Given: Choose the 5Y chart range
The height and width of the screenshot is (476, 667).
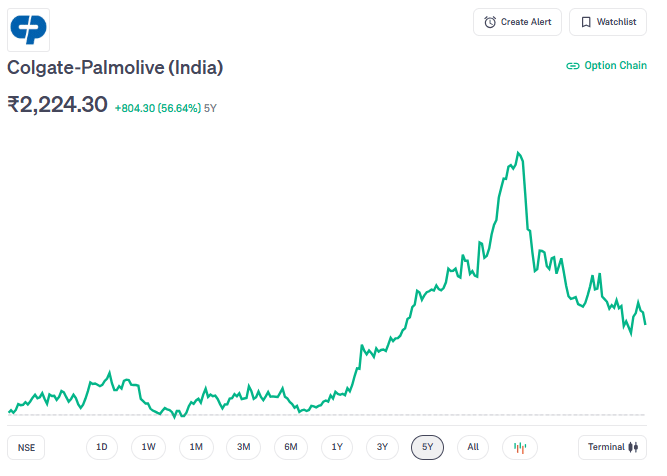Looking at the screenshot, I should (x=428, y=447).
